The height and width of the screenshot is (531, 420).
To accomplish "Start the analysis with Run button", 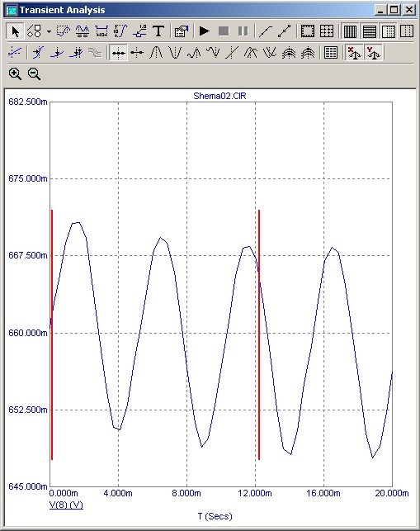I will 204,31.
